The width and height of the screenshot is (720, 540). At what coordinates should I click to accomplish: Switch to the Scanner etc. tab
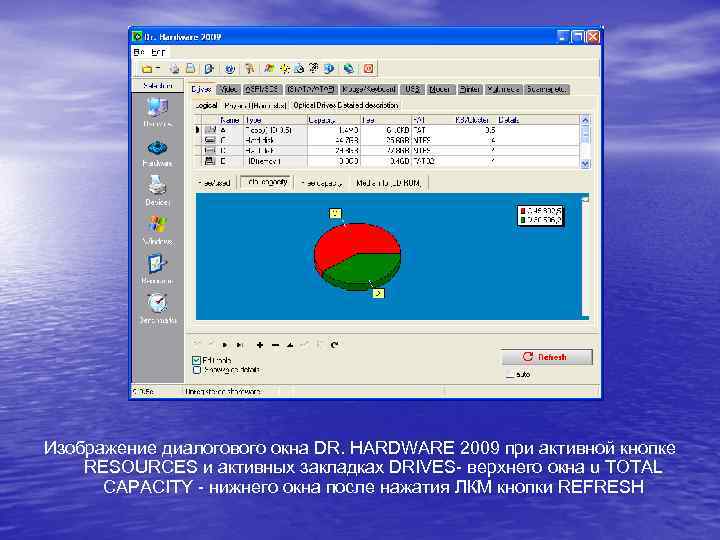click(547, 89)
